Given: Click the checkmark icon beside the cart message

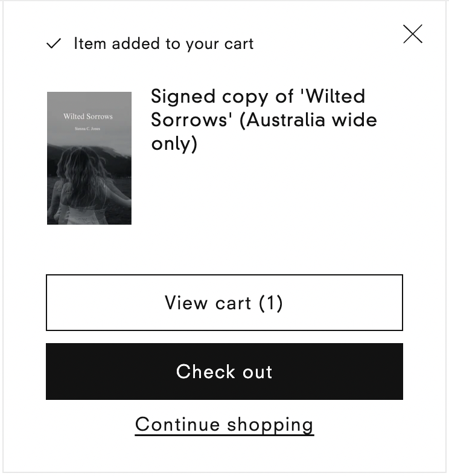Looking at the screenshot, I should (x=54, y=43).
